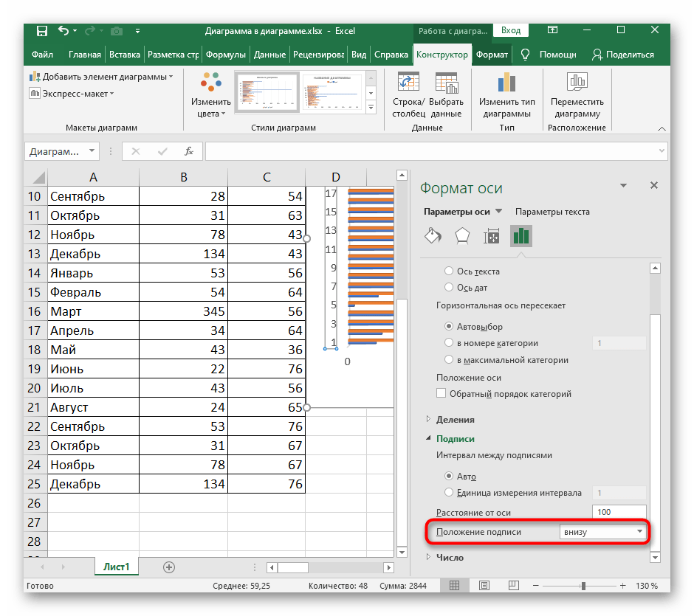Viewport: 694px width, 616px height.
Task: Choose 'в максимальной категории' radio button
Action: [x=449, y=360]
